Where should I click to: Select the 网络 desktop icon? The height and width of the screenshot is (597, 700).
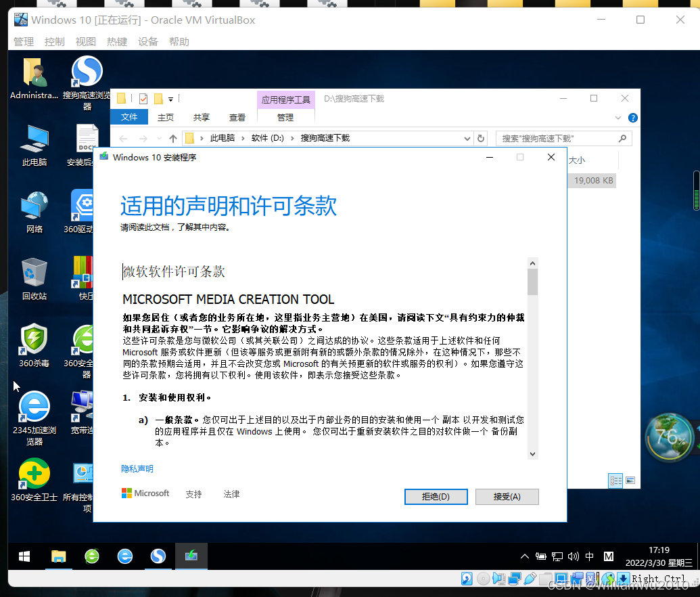tap(34, 213)
